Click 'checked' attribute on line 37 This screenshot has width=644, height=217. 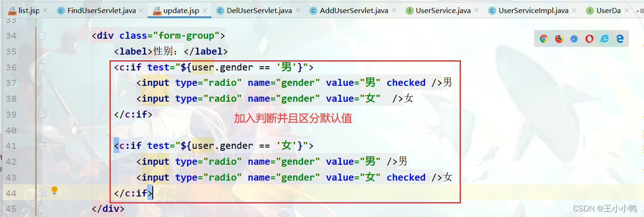coord(406,83)
